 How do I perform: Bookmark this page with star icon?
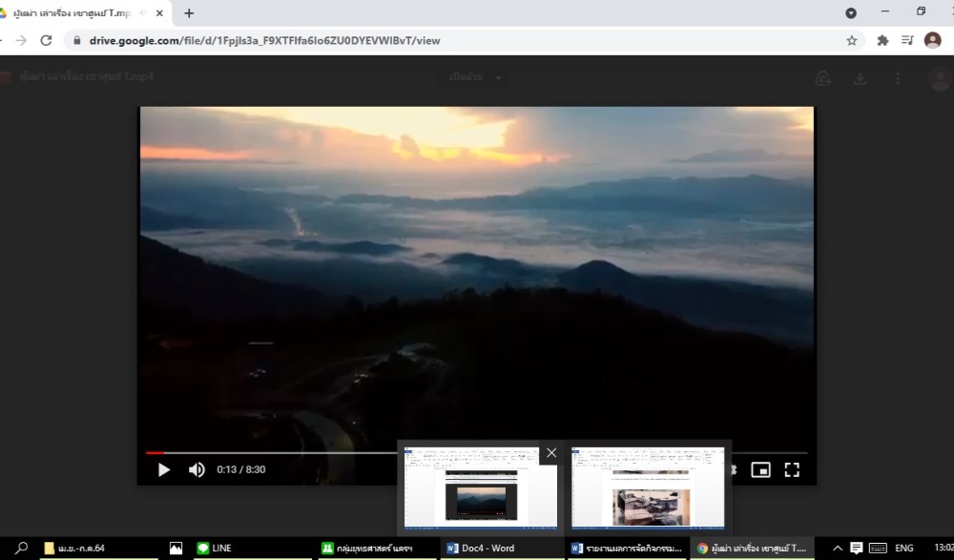[852, 41]
